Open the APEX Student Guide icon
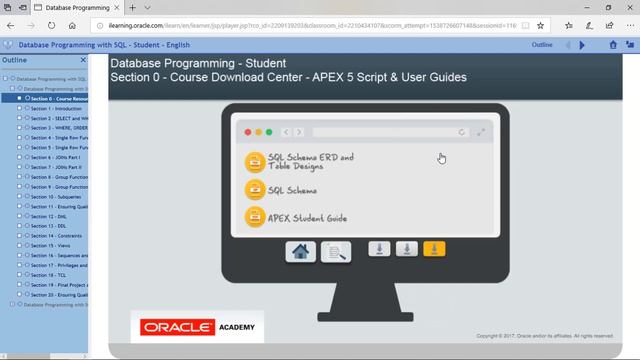This screenshot has height=360, width=640. (x=255, y=217)
